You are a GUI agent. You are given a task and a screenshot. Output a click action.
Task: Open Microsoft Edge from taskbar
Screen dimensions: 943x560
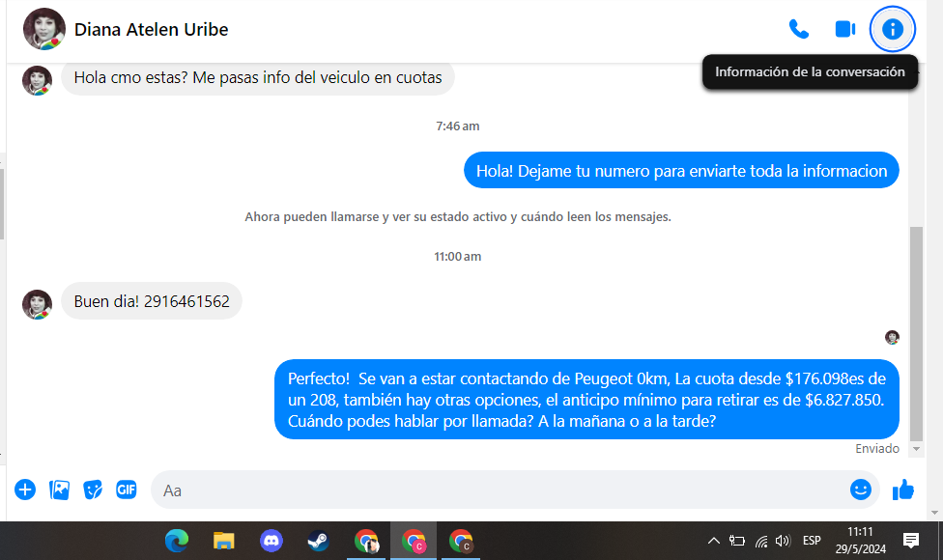(x=177, y=542)
